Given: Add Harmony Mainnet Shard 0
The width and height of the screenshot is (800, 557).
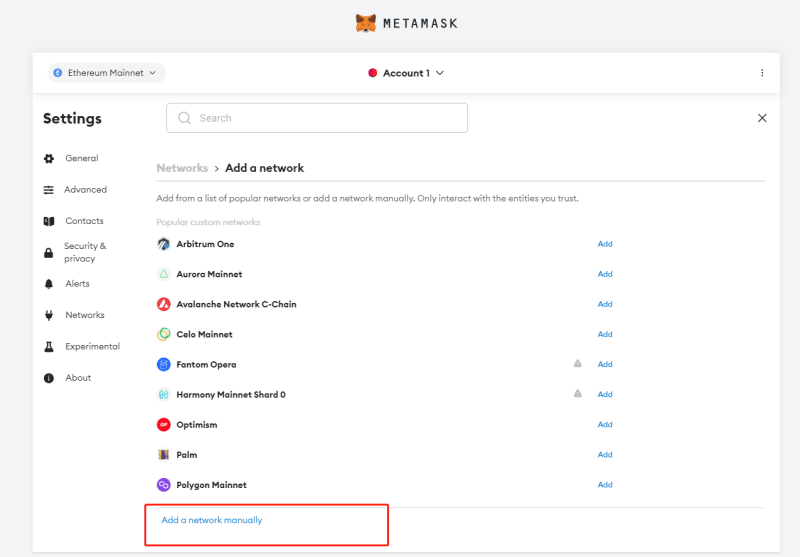Looking at the screenshot, I should pos(605,394).
